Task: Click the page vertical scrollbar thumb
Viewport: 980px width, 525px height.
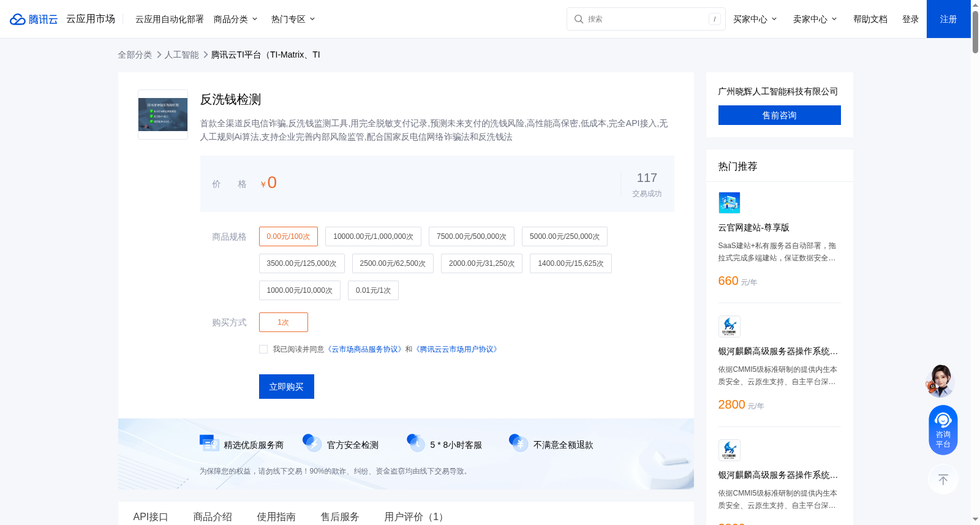Action: click(975, 31)
